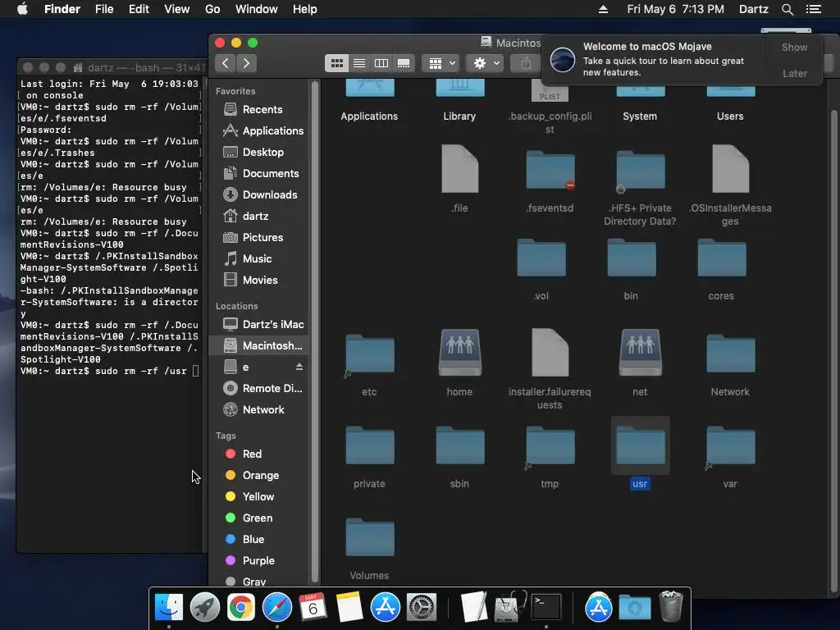Viewport: 840px width, 630px height.
Task: Select Desktop in the sidebar
Action: pyautogui.click(x=263, y=152)
